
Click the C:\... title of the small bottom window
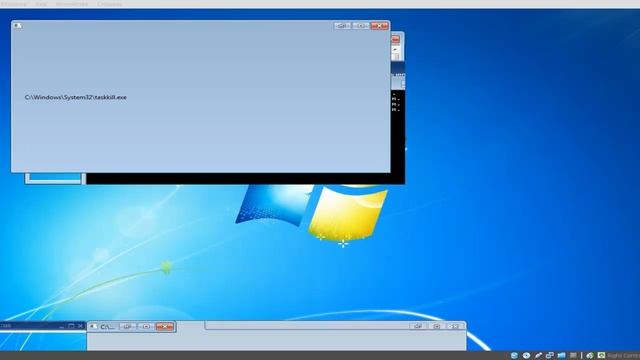107,327
